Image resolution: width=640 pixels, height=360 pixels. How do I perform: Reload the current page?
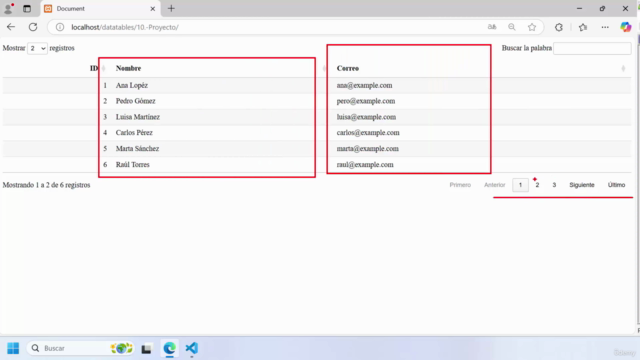coord(33,27)
